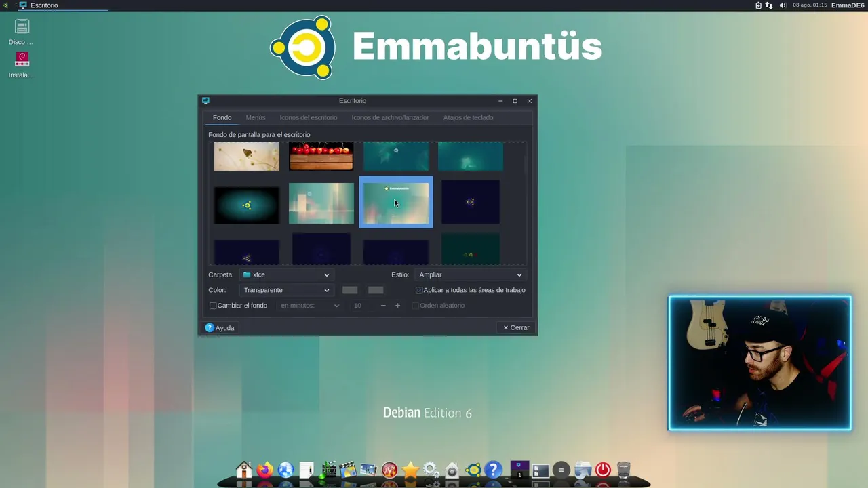868x488 pixels.
Task: Open the home folder in the dock
Action: tap(244, 469)
